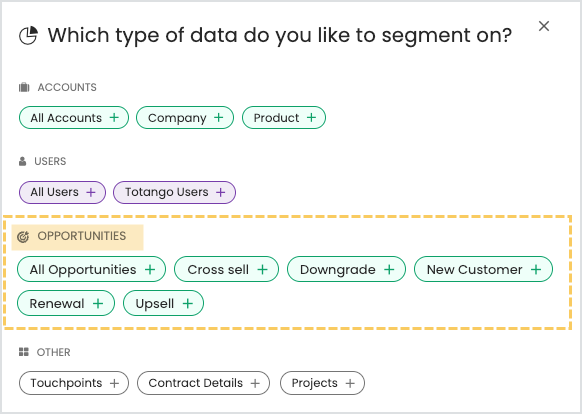Choose the Upsell chip
Viewport: 582px width, 414px height.
163,303
